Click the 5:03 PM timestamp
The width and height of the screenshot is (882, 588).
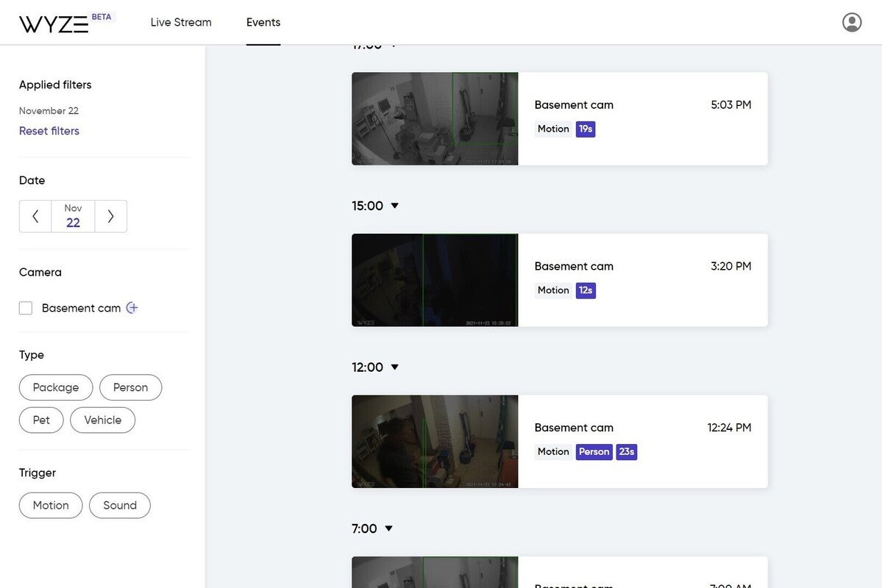(x=730, y=105)
